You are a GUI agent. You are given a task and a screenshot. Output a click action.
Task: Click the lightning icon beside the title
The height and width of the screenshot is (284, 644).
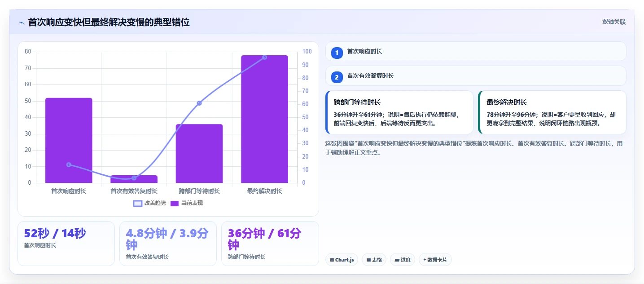tap(21, 22)
